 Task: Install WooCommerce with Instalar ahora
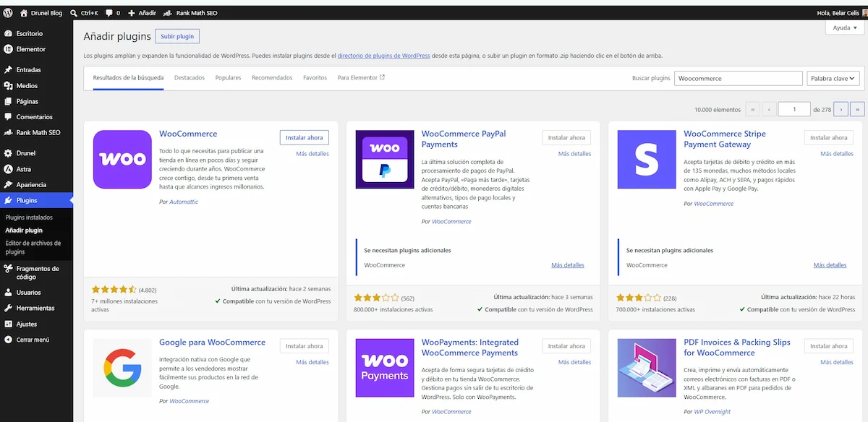(x=304, y=137)
